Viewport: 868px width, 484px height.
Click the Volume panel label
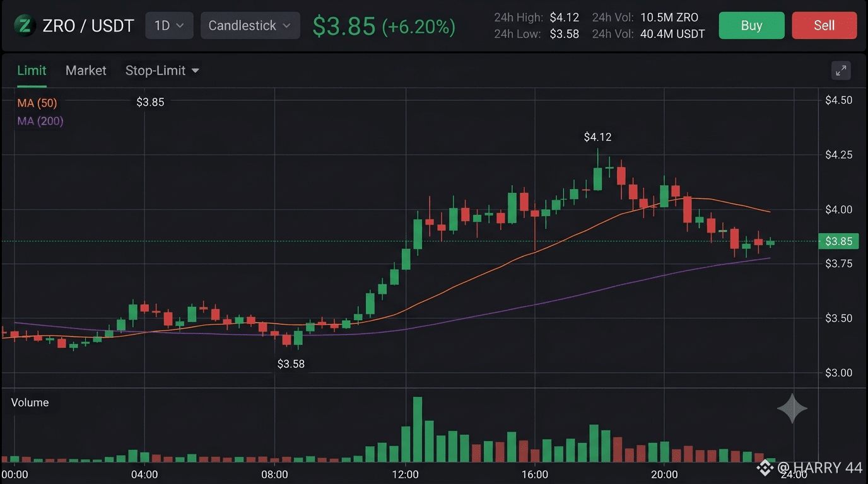coord(30,402)
